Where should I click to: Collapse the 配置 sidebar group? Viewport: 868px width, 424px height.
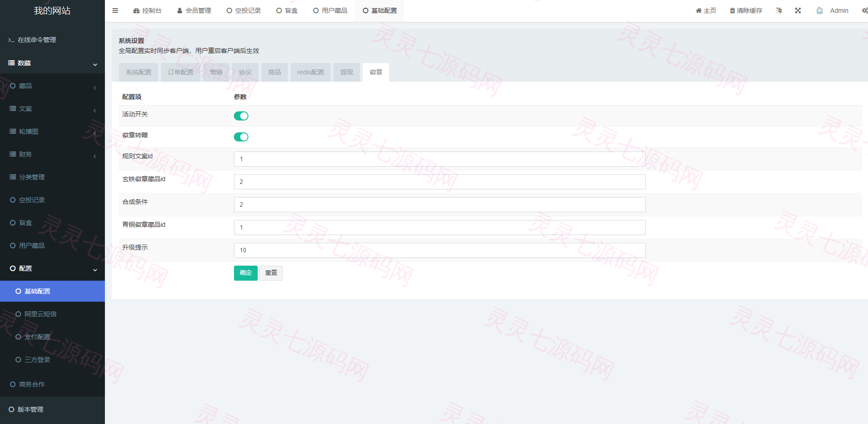[52, 268]
